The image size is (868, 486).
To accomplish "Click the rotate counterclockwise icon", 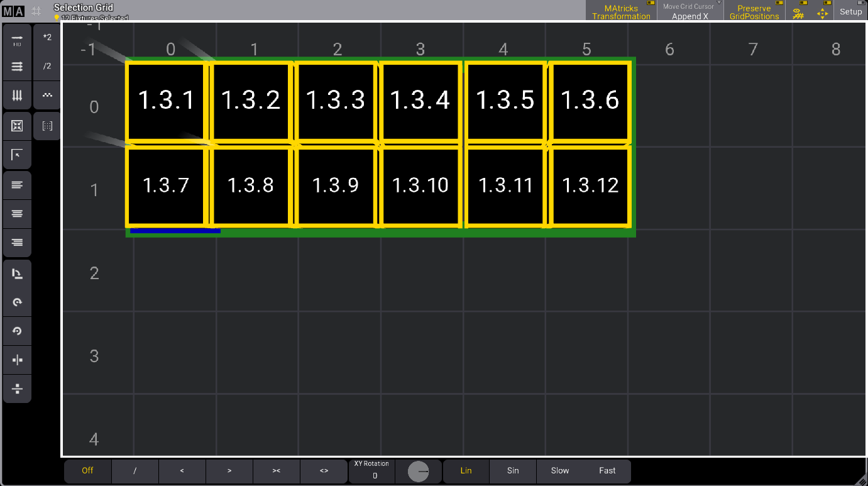I will tap(17, 331).
